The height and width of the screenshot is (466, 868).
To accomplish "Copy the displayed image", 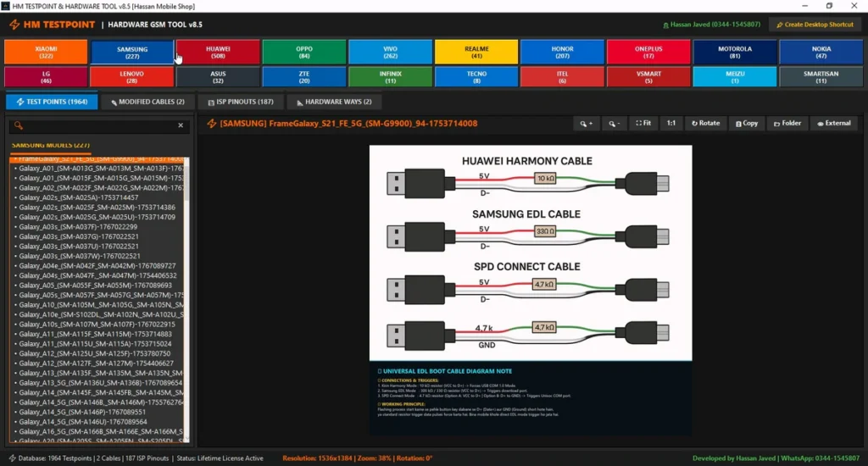I will [747, 124].
